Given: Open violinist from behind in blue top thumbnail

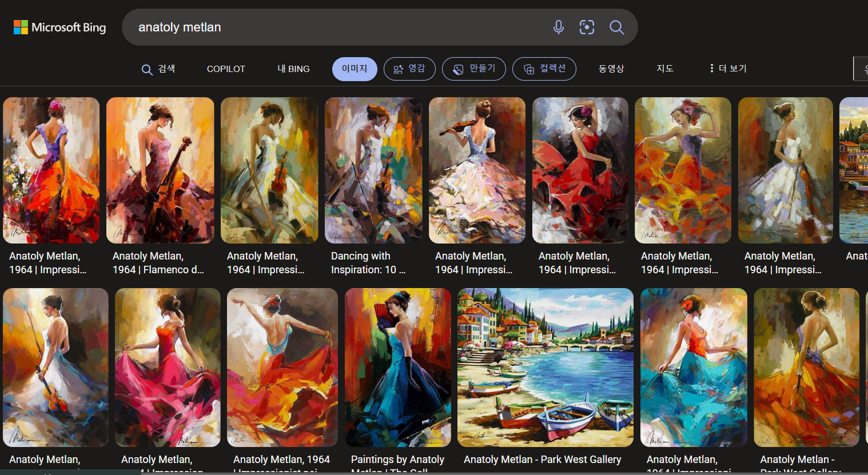Looking at the screenshot, I should [x=477, y=170].
